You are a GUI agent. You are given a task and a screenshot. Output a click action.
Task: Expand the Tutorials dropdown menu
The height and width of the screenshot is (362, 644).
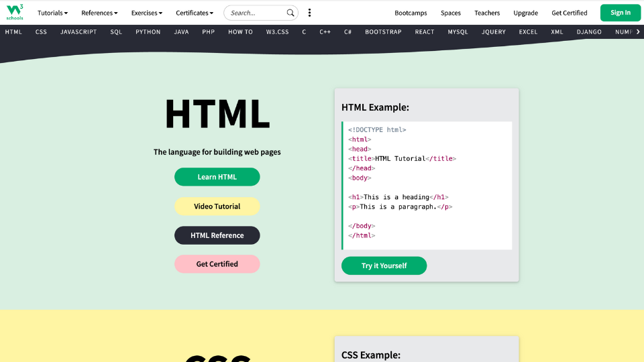pyautogui.click(x=52, y=13)
